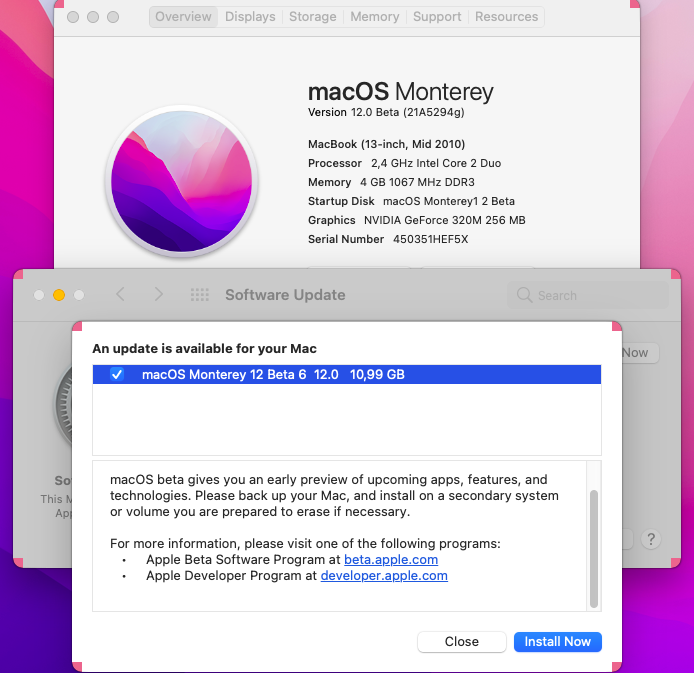Screen dimensions: 694x673
Task: Switch to the Displays tab
Action: [250, 17]
